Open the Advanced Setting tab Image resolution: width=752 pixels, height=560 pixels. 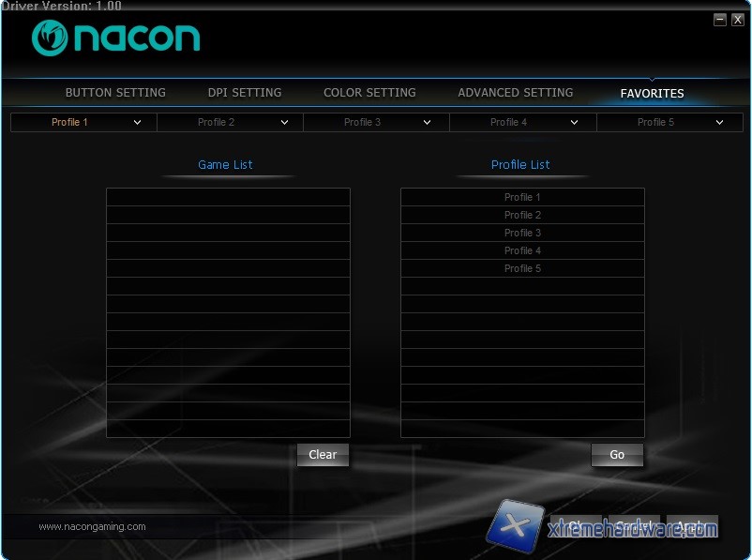[x=515, y=93]
